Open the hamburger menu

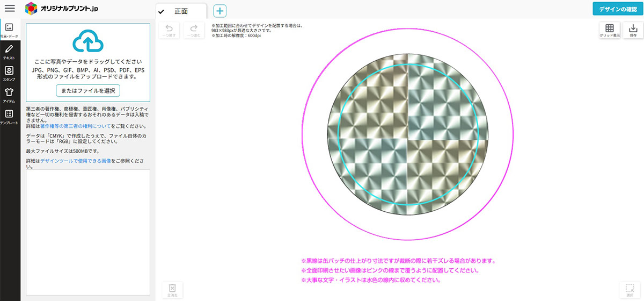10,8
